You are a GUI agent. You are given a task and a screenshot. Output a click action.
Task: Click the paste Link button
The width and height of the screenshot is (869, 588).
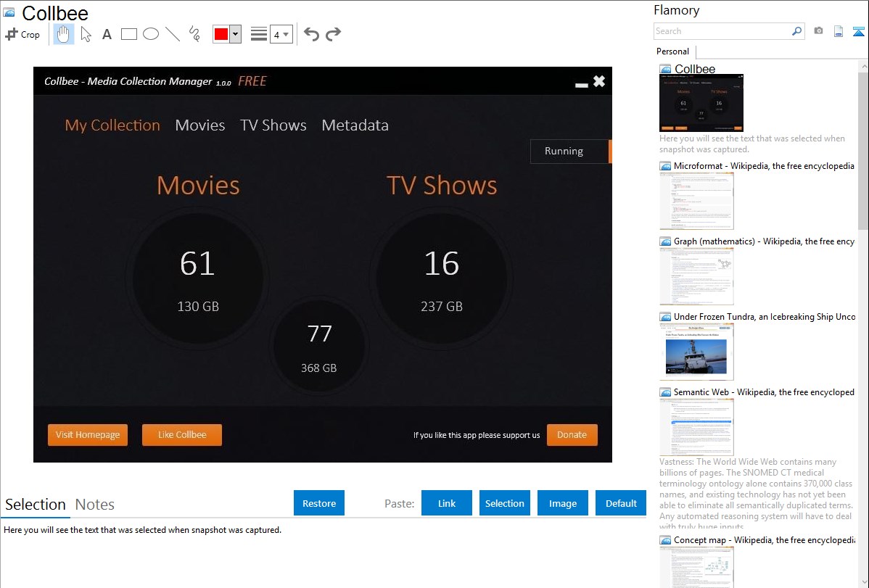(x=447, y=503)
